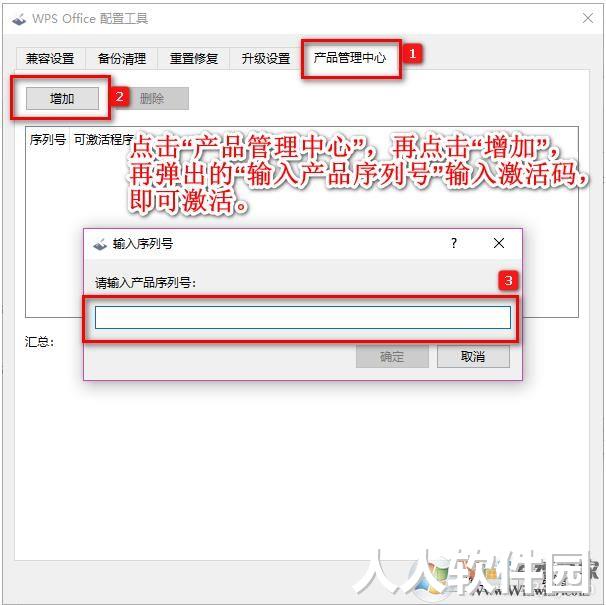This screenshot has height=605, width=606.
Task: Click the WPS icon beside 输入序列号 title
Action: [x=100, y=244]
